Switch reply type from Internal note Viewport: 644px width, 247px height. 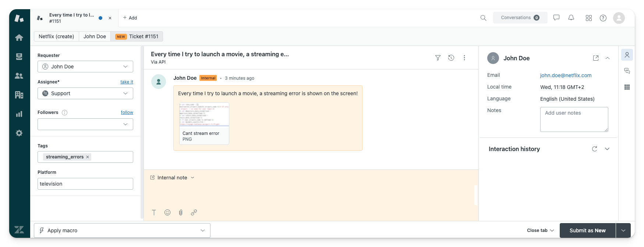point(172,178)
